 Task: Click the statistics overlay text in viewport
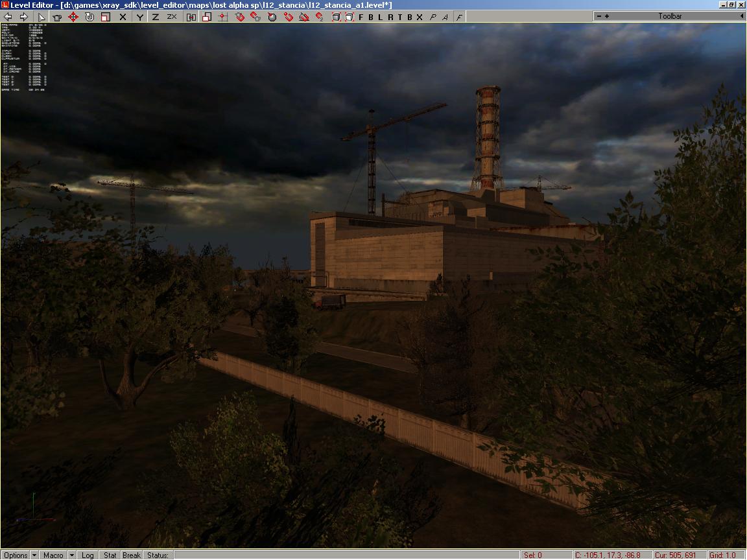click(x=24, y=58)
